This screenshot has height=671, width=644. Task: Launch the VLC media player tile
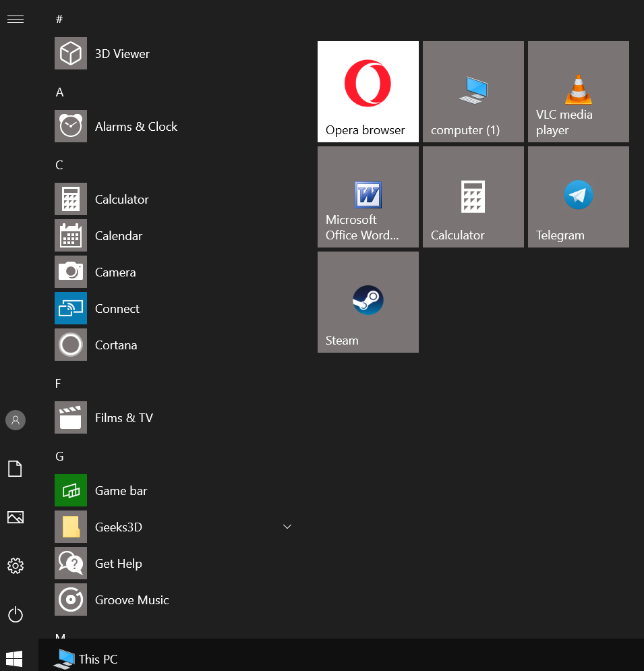[x=579, y=92]
